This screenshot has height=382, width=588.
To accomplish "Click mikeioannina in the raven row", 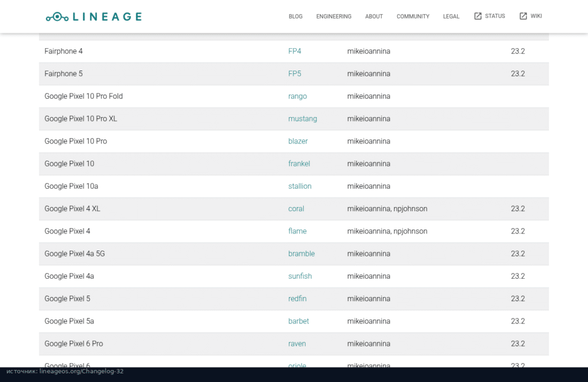I will pos(369,344).
